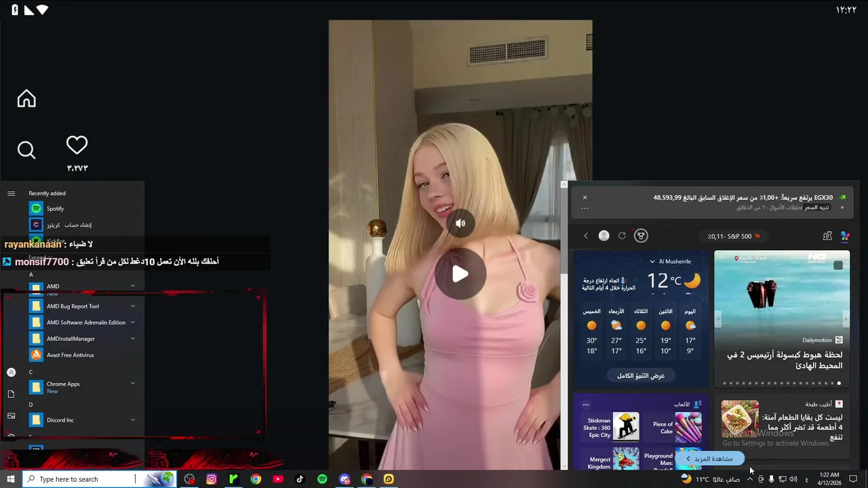868x488 pixels.
Task: Go to previous news carousel slide arrow
Action: coord(718,319)
